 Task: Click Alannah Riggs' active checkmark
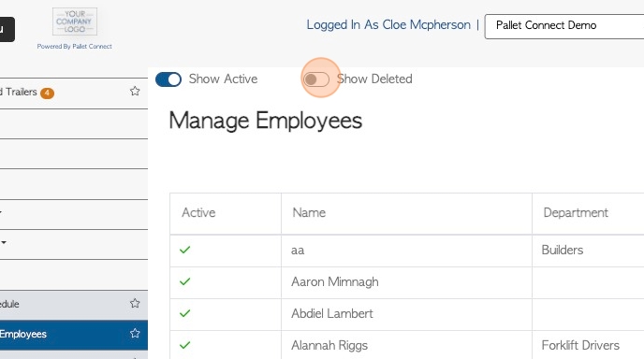tap(184, 345)
